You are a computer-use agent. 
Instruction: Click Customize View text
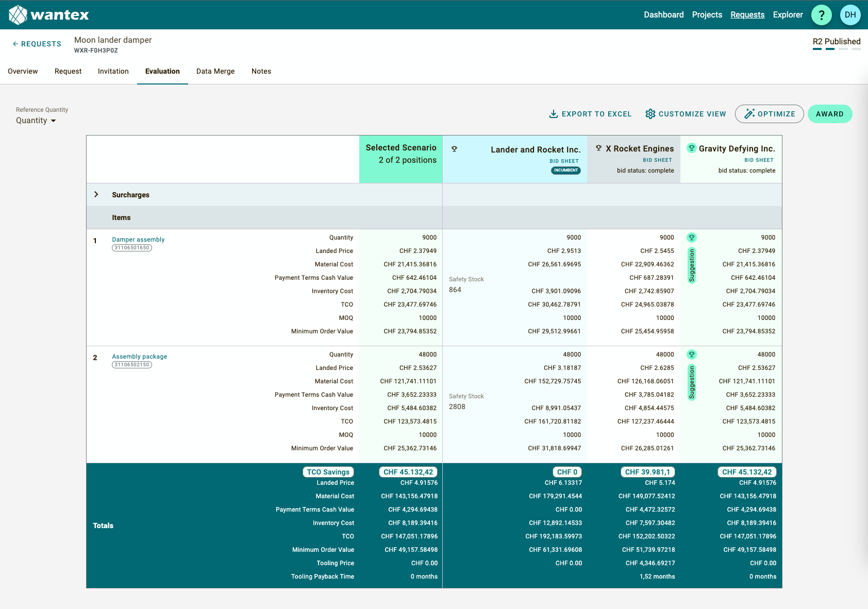point(692,114)
